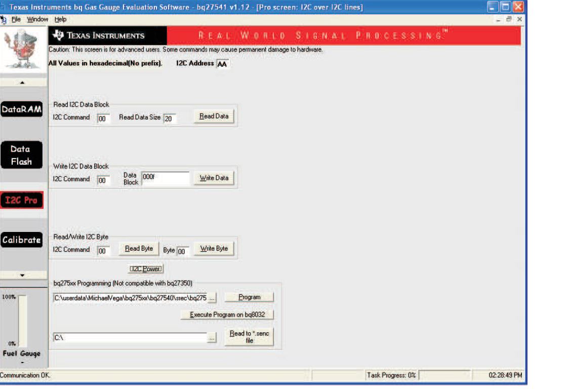Minimize the application window

[493, 7]
